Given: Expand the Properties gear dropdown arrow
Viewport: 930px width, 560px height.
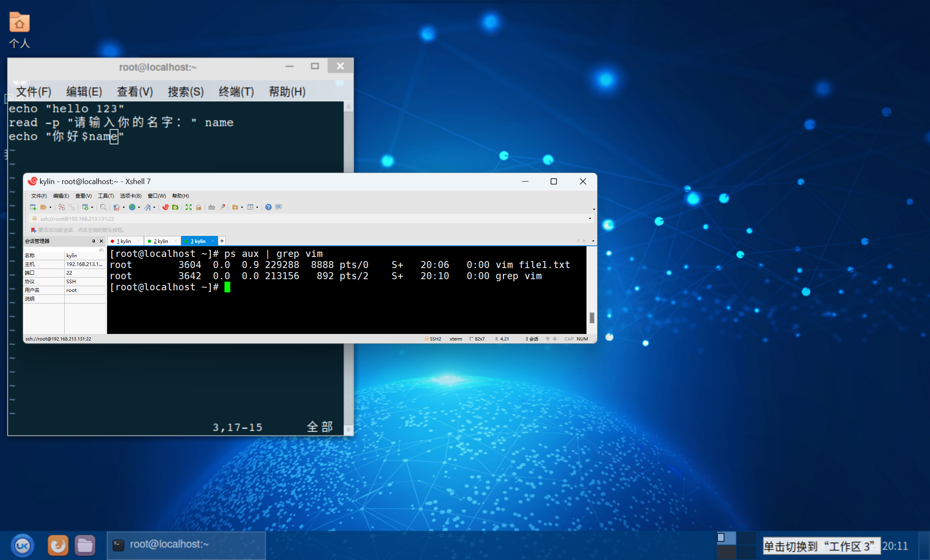Looking at the screenshot, I should (92, 208).
